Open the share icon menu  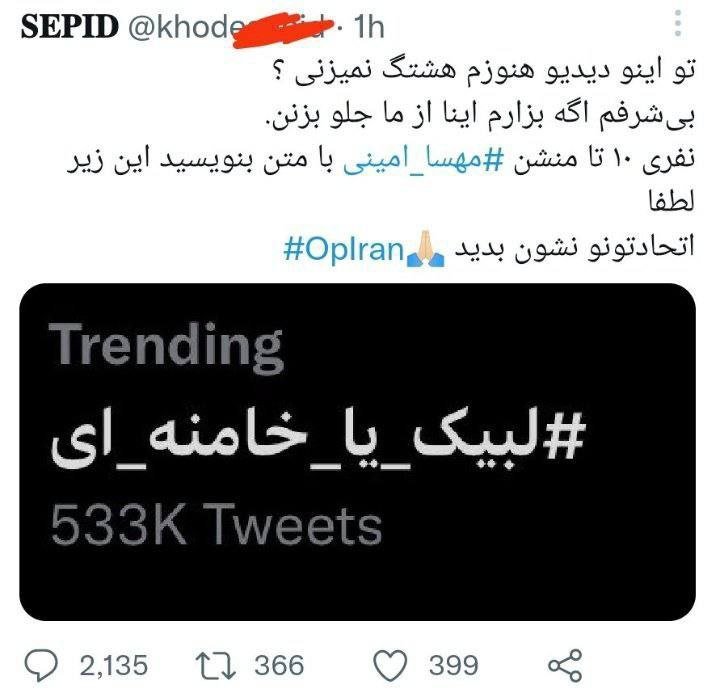(565, 665)
